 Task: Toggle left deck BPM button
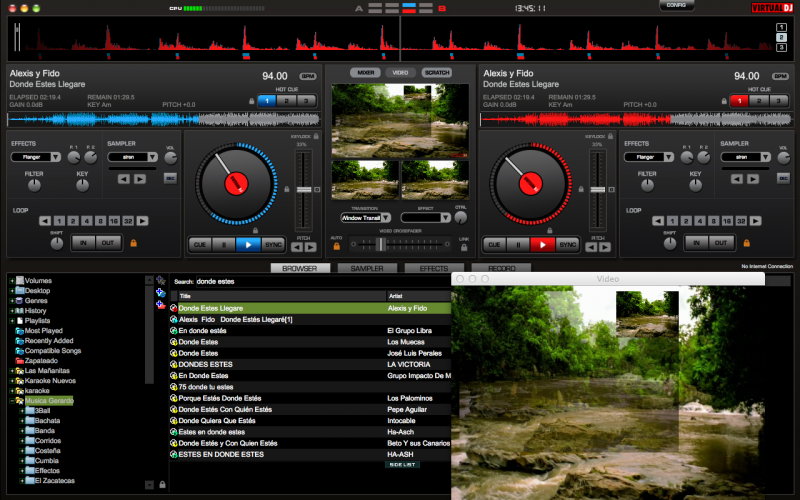click(308, 77)
